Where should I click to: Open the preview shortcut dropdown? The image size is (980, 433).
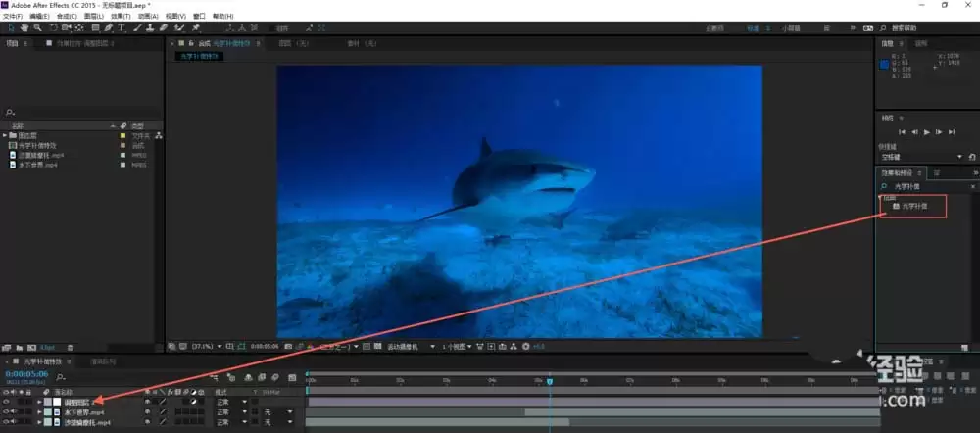tap(920, 157)
